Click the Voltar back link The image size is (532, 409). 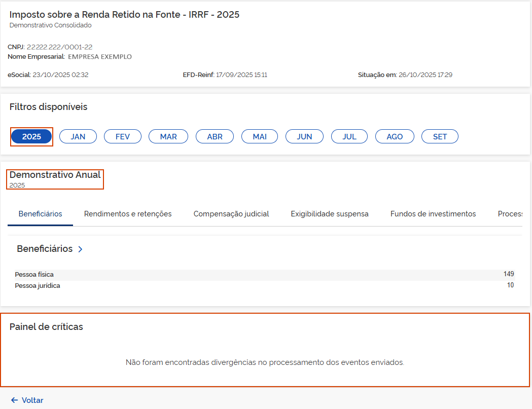click(27, 400)
